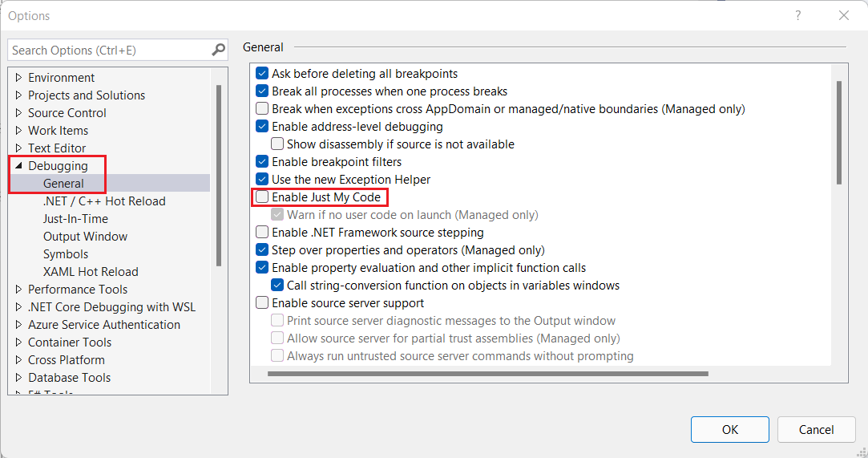Click the Cancel button

coord(816,430)
